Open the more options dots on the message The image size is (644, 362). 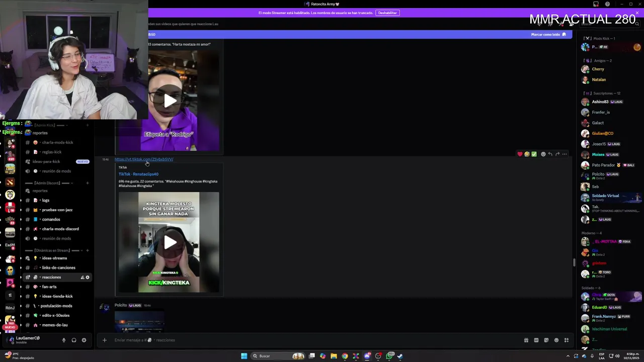click(565, 154)
